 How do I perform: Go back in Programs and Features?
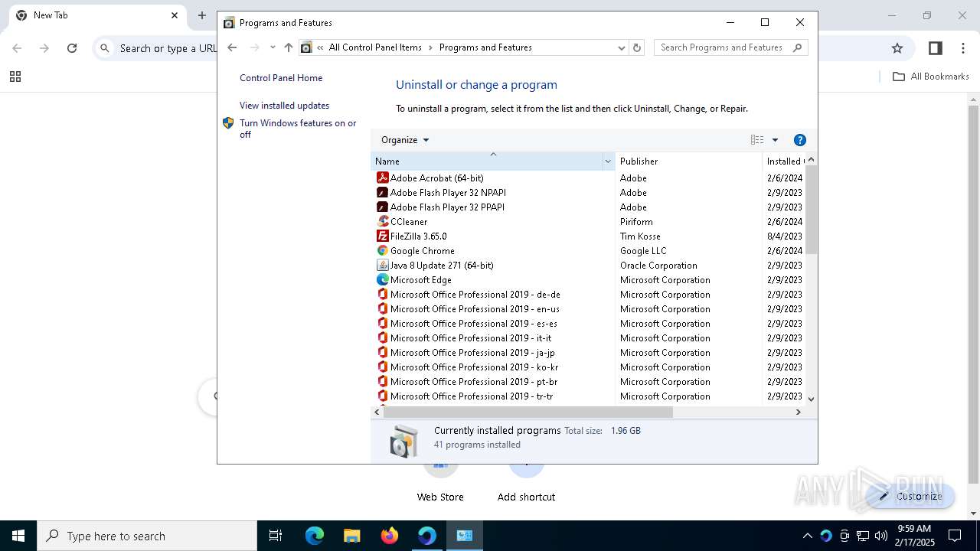232,47
